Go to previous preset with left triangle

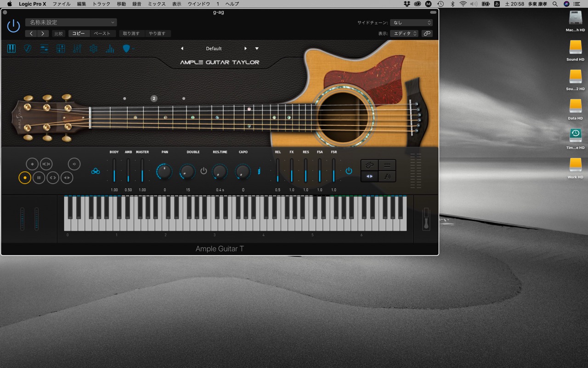point(182,48)
